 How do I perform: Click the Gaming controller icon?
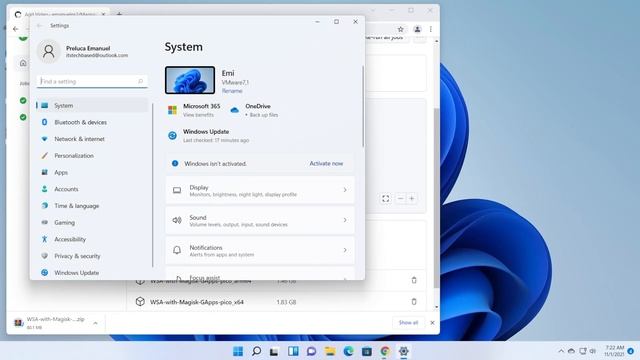(x=44, y=222)
